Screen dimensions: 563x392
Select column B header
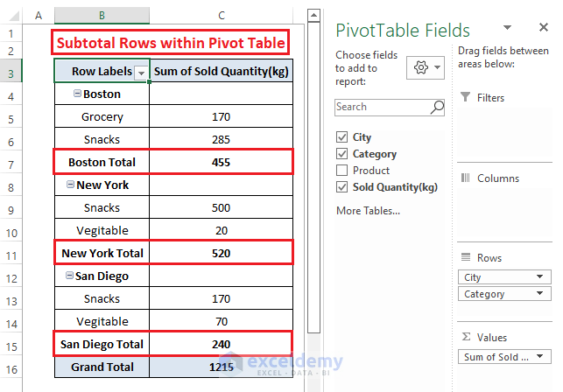click(x=102, y=16)
